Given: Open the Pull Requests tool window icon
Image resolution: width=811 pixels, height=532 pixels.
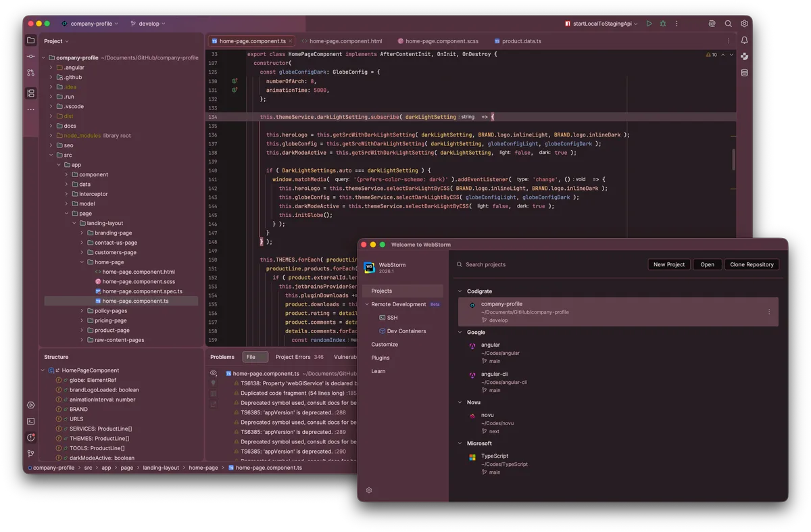Looking at the screenshot, I should (x=30, y=72).
